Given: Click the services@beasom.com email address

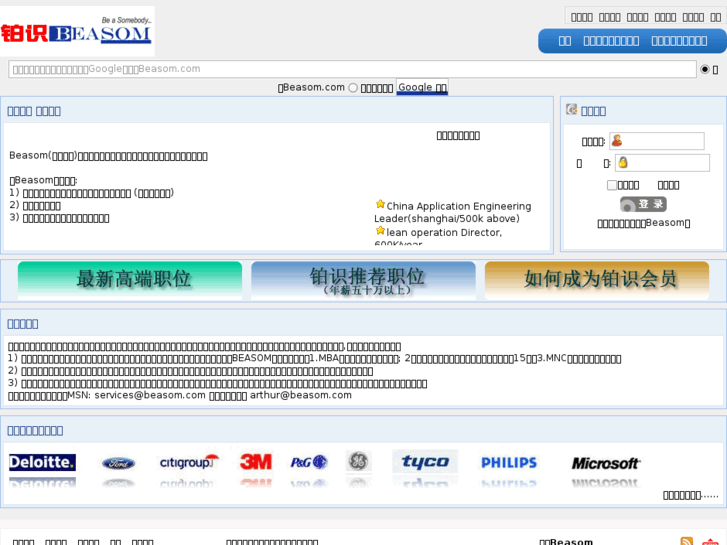Looking at the screenshot, I should 150,395.
